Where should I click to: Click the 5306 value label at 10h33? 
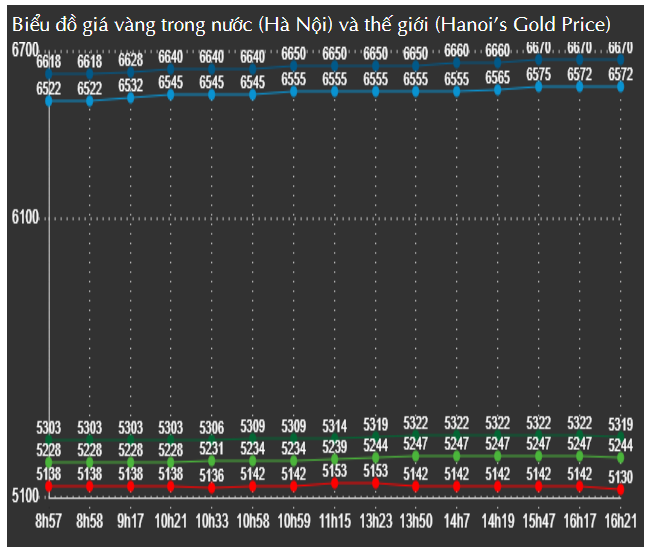click(212, 427)
